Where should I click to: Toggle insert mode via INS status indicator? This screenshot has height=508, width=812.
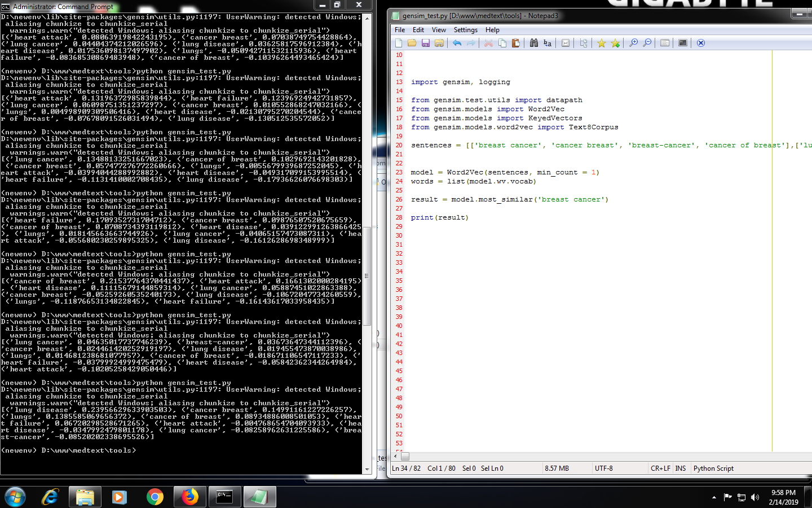[x=680, y=468]
